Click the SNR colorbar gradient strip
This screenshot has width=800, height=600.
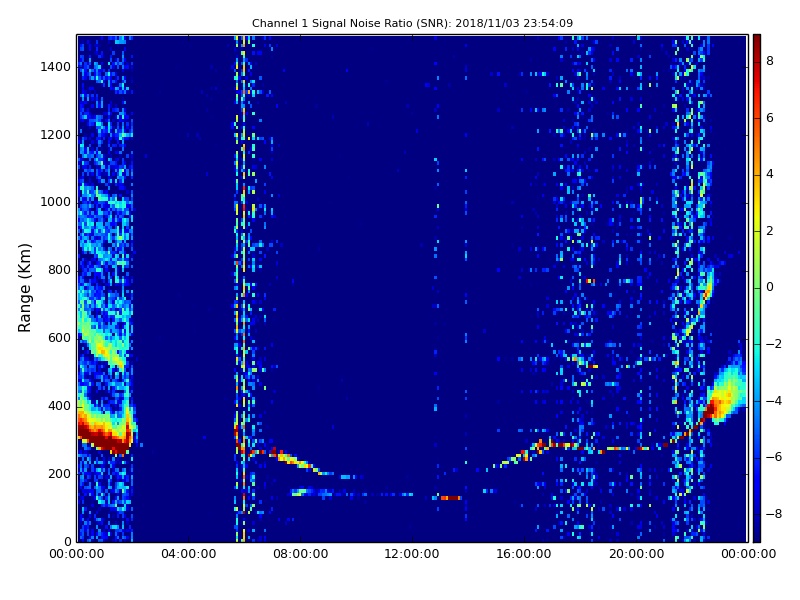(x=757, y=288)
